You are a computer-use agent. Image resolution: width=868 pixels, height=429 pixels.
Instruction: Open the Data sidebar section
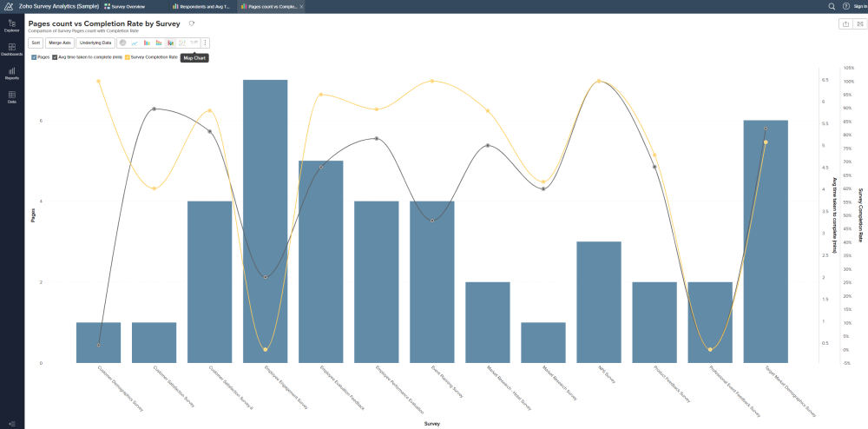(12, 97)
